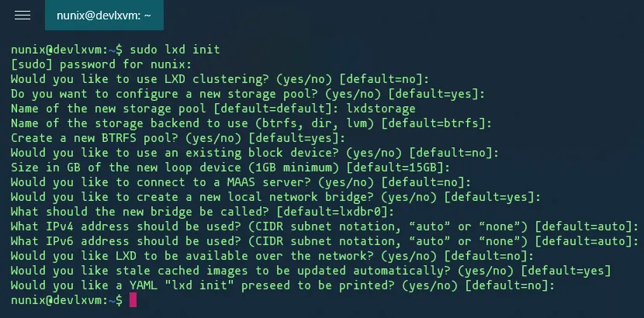Select the nunix@devlxvm terminal tab
The image size is (644, 318).
pyautogui.click(x=108, y=16)
